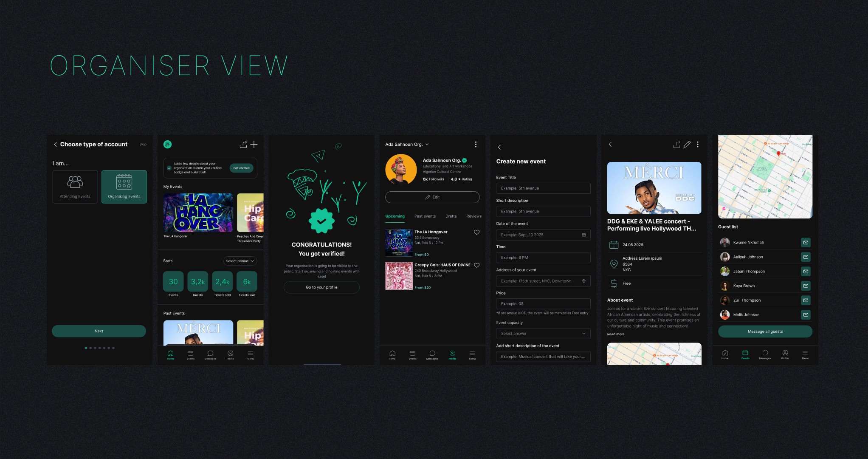Select the Organising Events account type

tap(124, 187)
